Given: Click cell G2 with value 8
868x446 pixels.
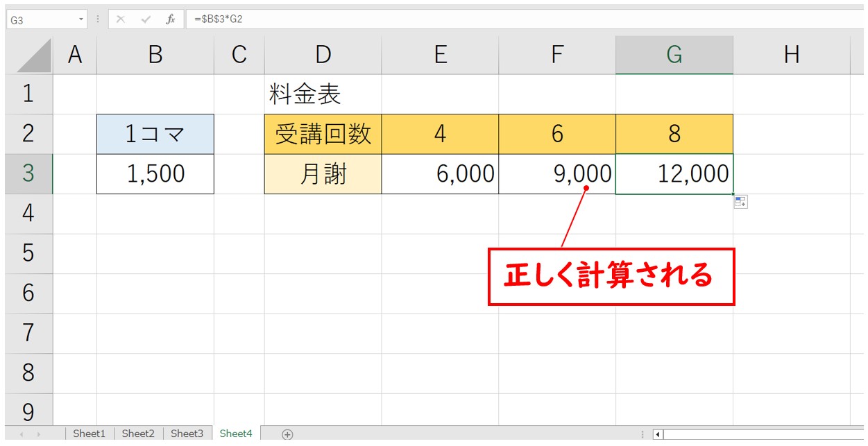Looking at the screenshot, I should tap(674, 134).
